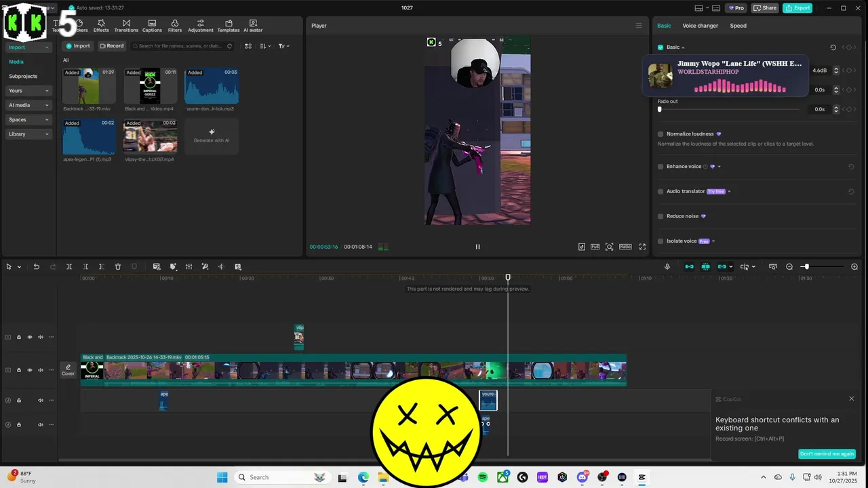Delete the selected timeline clip
This screenshot has height=488, width=868.
click(x=118, y=266)
